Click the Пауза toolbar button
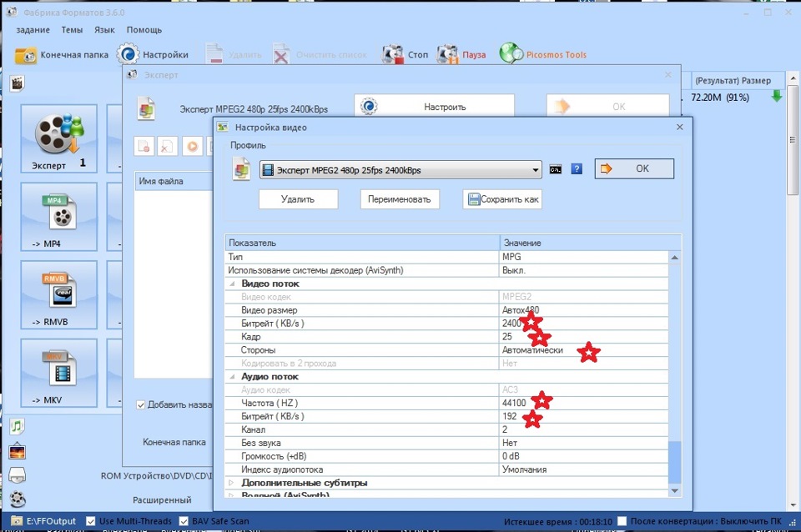The height and width of the screenshot is (532, 801). click(x=461, y=55)
